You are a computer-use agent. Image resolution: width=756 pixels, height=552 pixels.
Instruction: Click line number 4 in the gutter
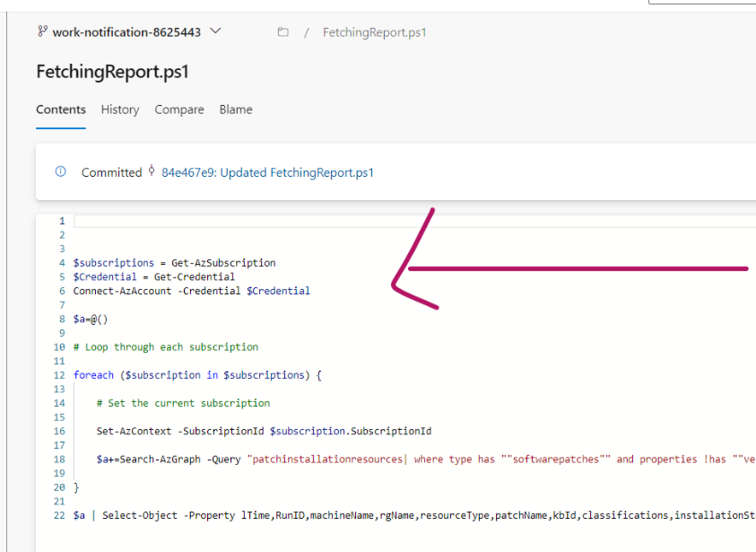pyautogui.click(x=62, y=263)
